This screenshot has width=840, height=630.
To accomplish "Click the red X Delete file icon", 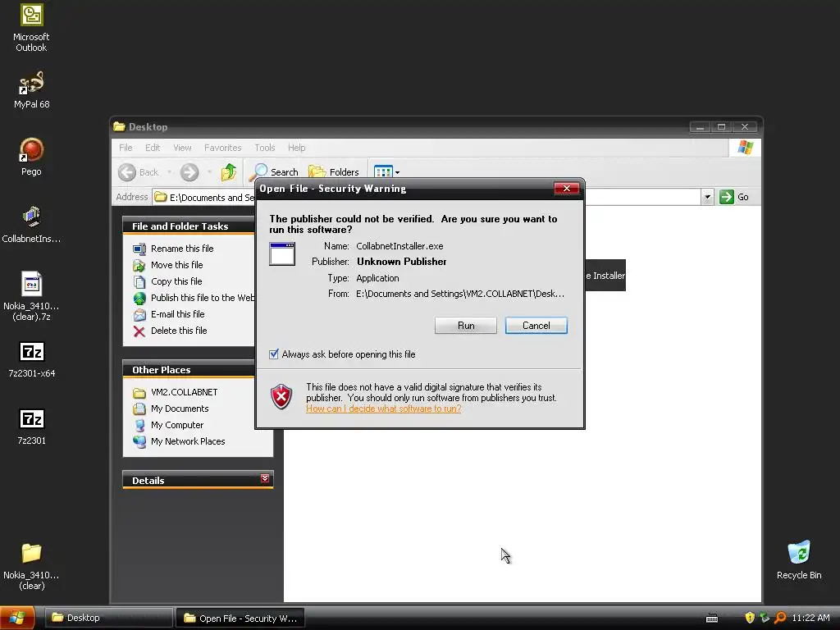I will pos(139,331).
